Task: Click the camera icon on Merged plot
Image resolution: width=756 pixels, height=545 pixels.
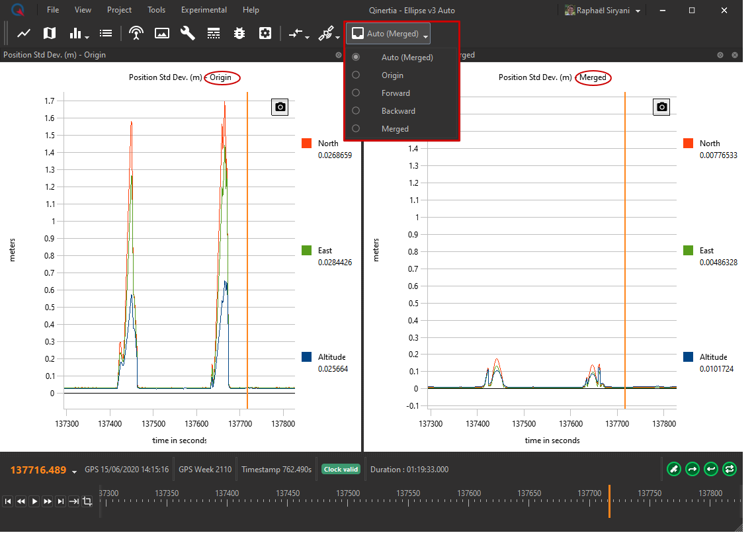Action: click(661, 107)
